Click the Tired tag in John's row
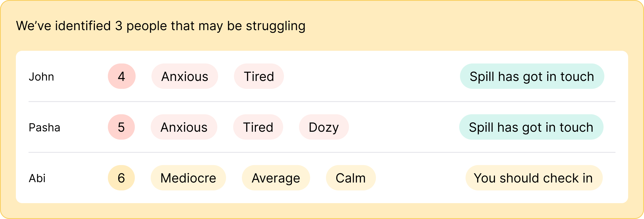 point(259,76)
